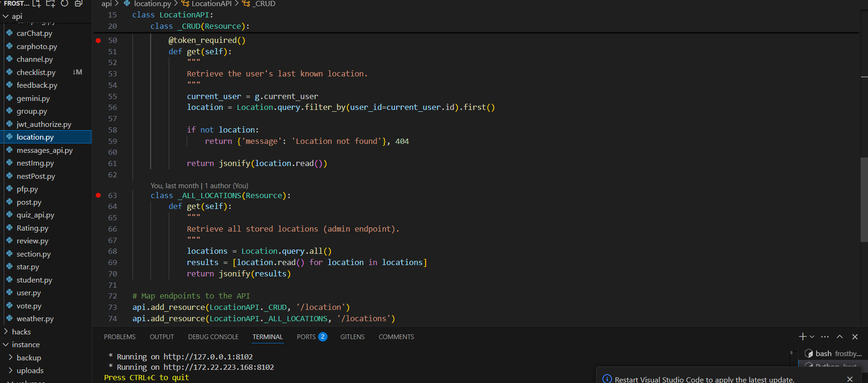Click the http://127.0.0.1:8102 link in terminal
This screenshot has width=868, height=383.
[x=208, y=357]
